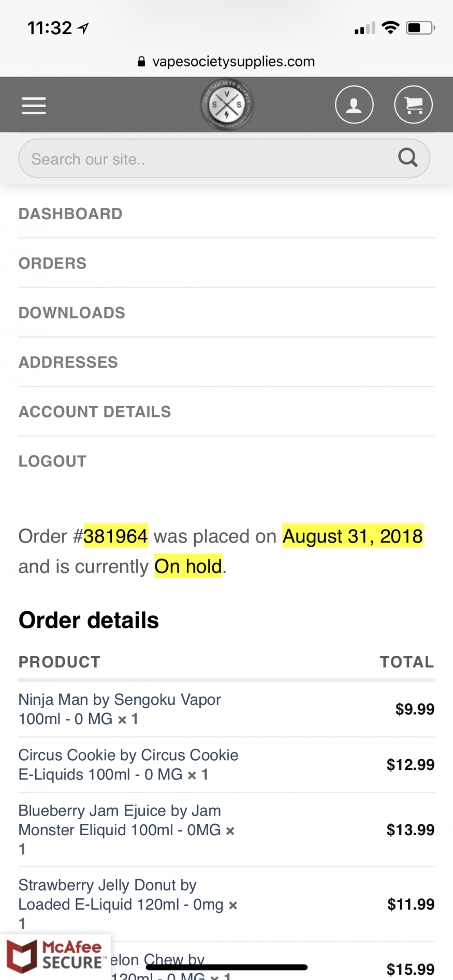Select the Downloads menu item
The image size is (453, 980).
(x=72, y=313)
